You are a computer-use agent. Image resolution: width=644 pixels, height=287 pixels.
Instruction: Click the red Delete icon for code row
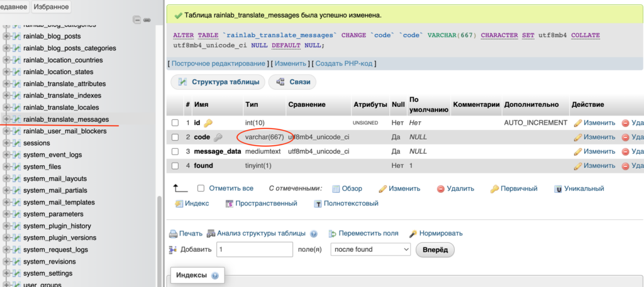625,137
